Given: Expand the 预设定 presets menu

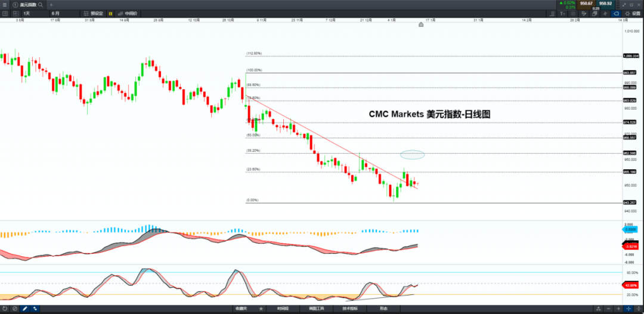Looking at the screenshot, I should click(x=94, y=14).
